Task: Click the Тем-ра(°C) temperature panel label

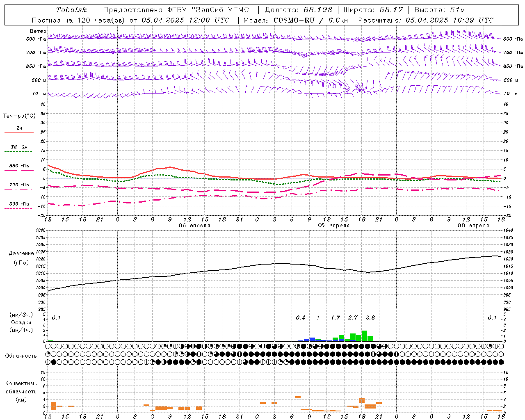Action: coord(19,116)
